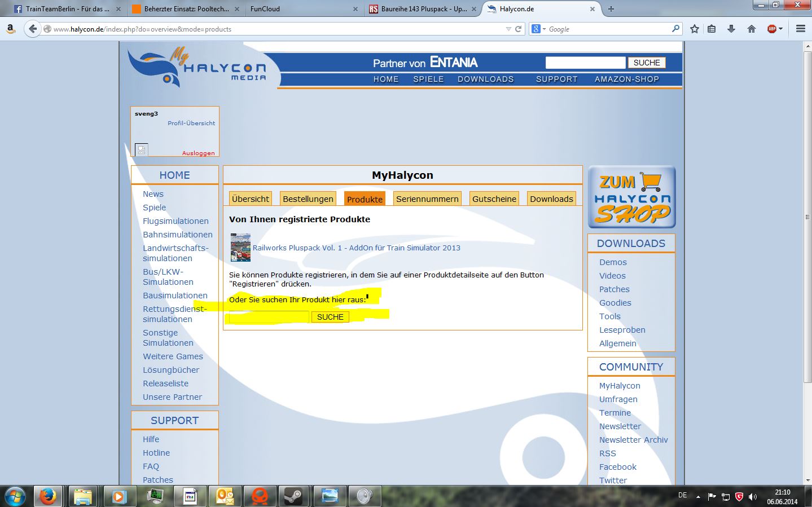Click the Zum Halycon Shop banner
This screenshot has width=812, height=507.
coord(631,197)
